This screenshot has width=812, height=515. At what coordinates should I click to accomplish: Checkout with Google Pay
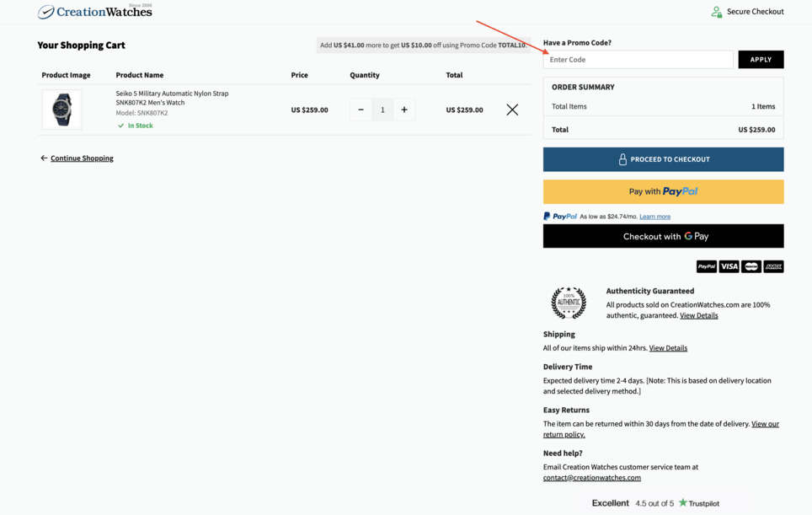664,236
